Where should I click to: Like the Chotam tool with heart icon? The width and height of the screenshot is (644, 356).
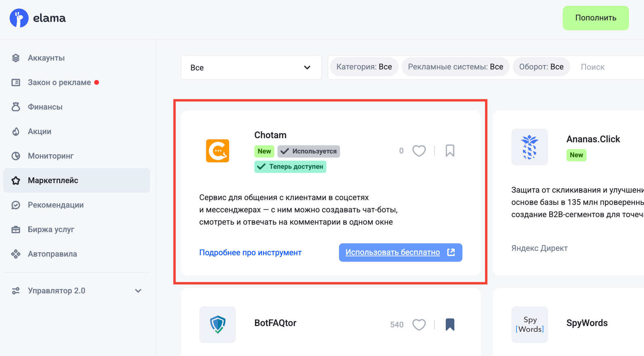point(419,151)
